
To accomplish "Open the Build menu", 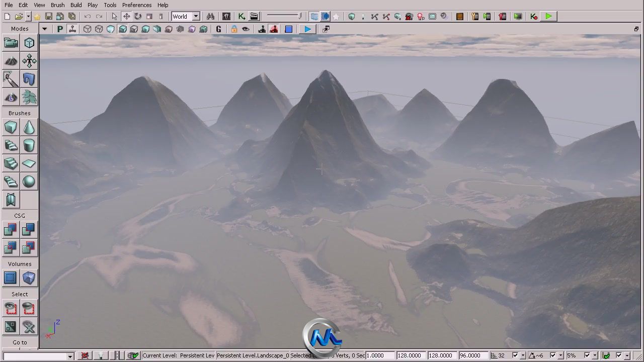I will (x=76, y=5).
